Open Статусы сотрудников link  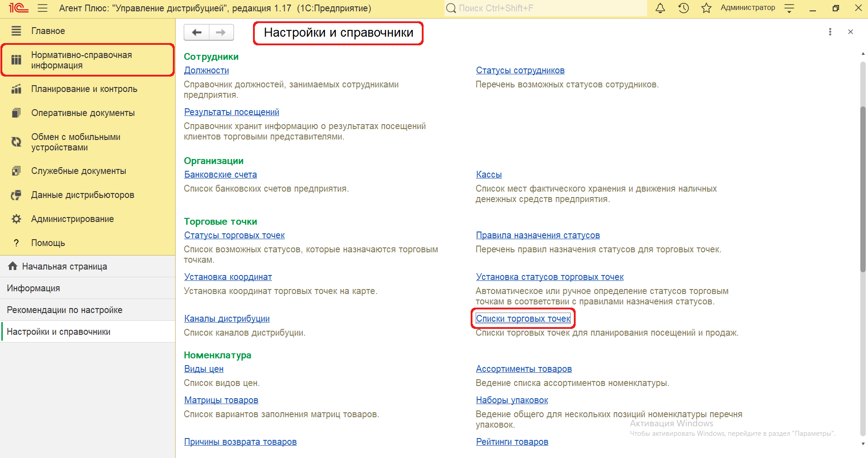pyautogui.click(x=520, y=70)
